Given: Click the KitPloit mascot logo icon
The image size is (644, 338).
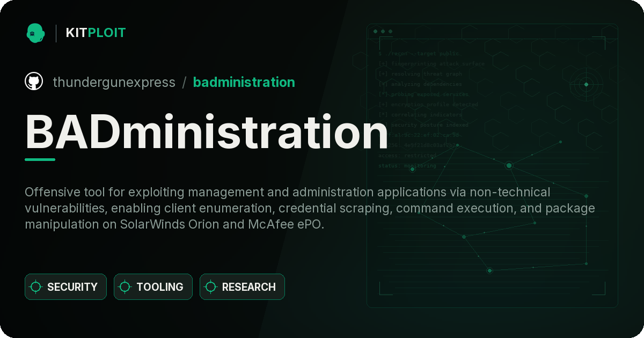Looking at the screenshot, I should [x=35, y=33].
